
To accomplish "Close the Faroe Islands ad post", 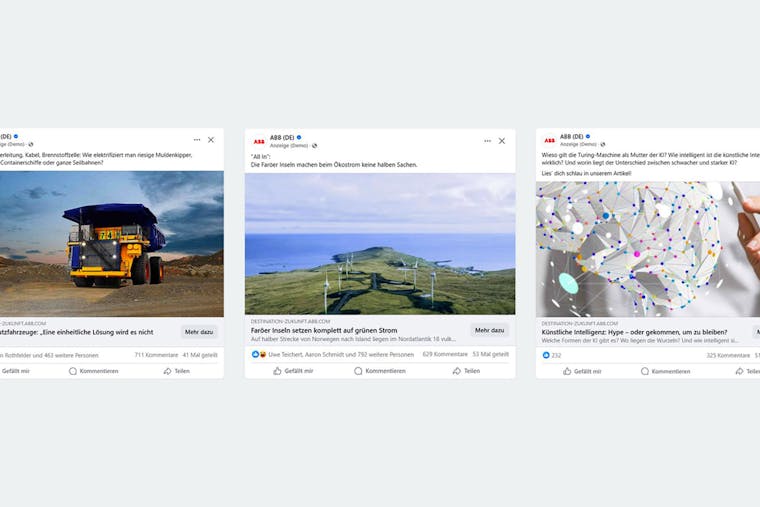I will click(502, 141).
